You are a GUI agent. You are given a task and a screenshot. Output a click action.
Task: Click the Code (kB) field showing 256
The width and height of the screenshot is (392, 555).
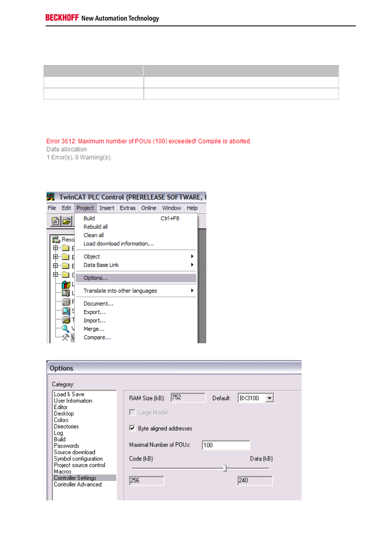[147, 481]
